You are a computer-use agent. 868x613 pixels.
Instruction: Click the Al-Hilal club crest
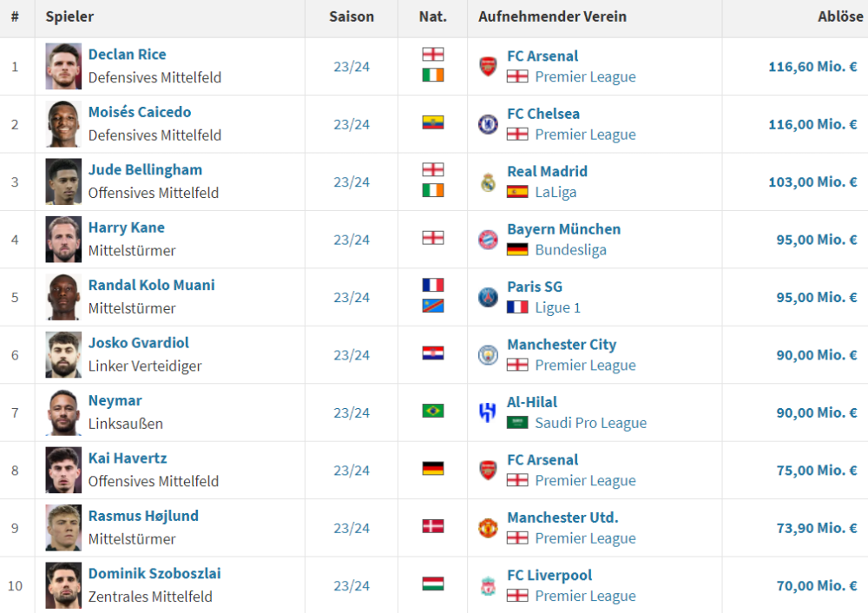click(489, 412)
